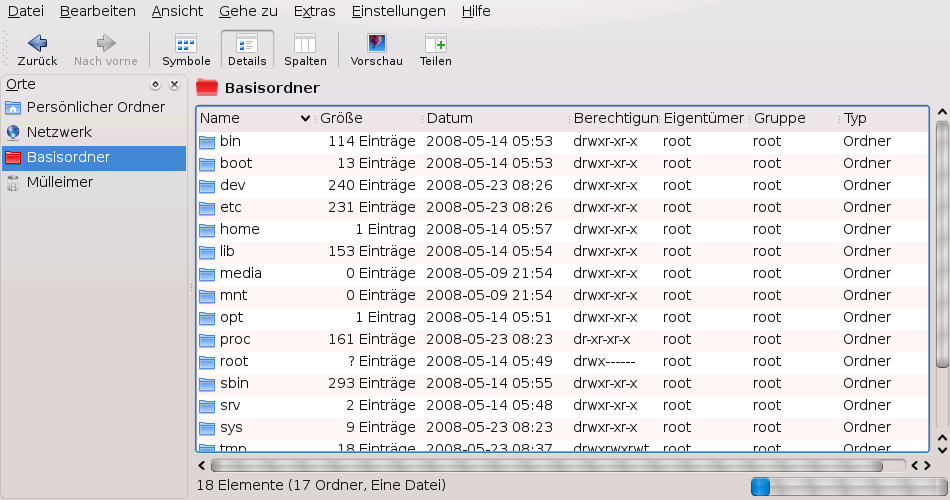The image size is (950, 500).
Task: Open the Einstellungen menu
Action: [398, 11]
